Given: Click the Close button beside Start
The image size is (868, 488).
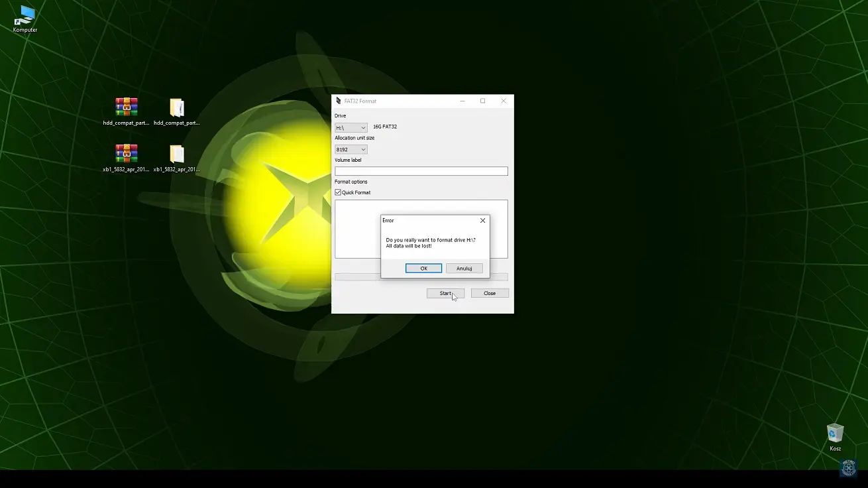Looking at the screenshot, I should (x=490, y=293).
